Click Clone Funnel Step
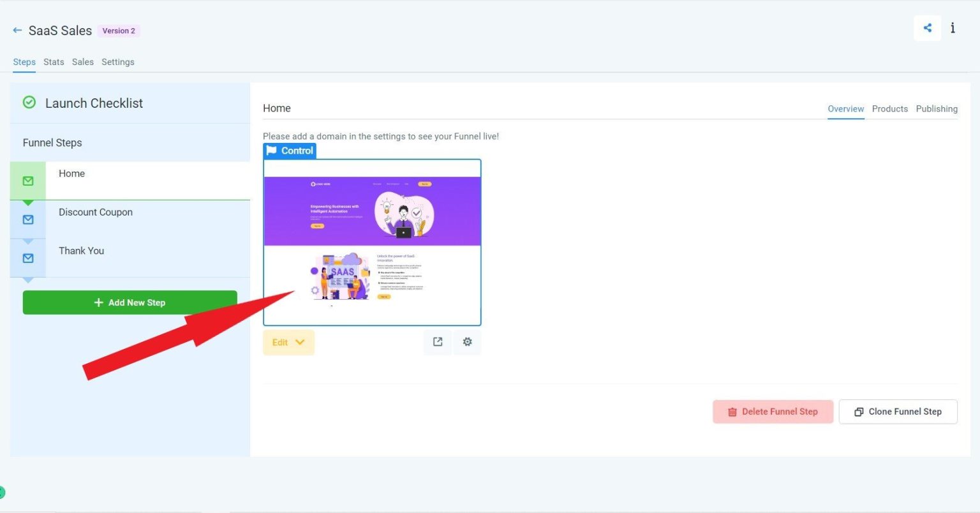This screenshot has width=980, height=513. pyautogui.click(x=898, y=412)
